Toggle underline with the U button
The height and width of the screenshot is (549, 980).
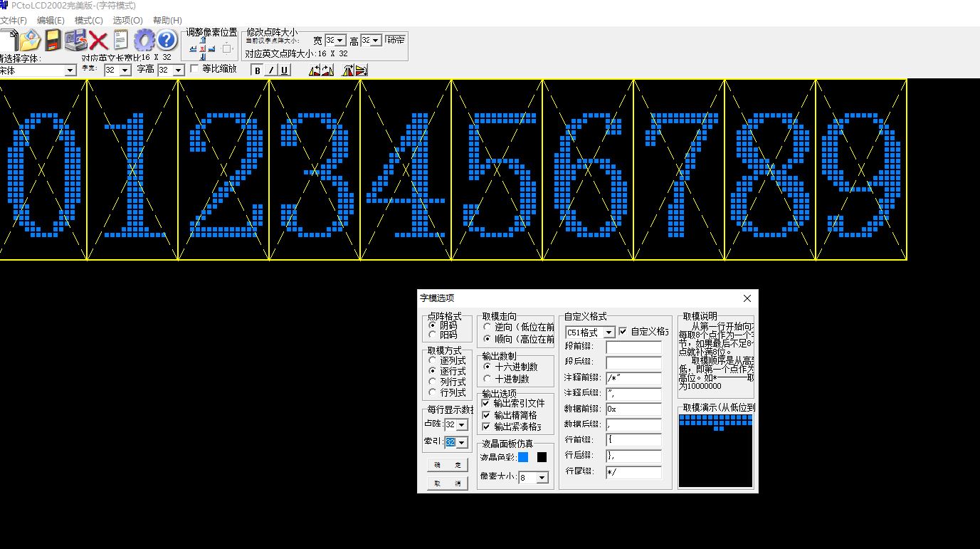coord(284,70)
